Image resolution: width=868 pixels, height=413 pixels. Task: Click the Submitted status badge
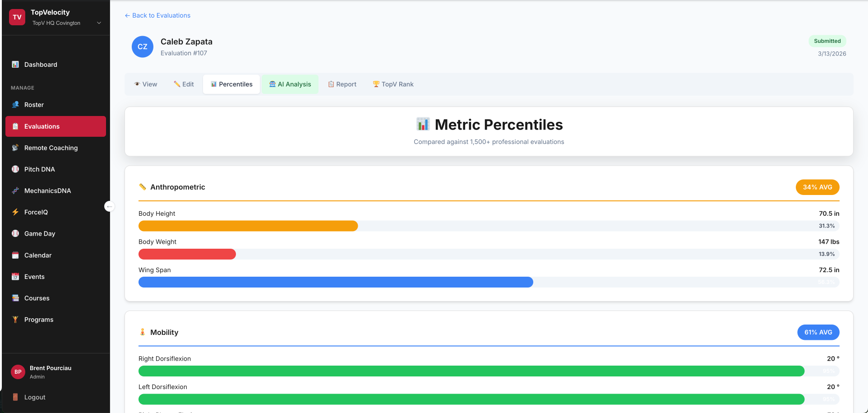(x=827, y=41)
